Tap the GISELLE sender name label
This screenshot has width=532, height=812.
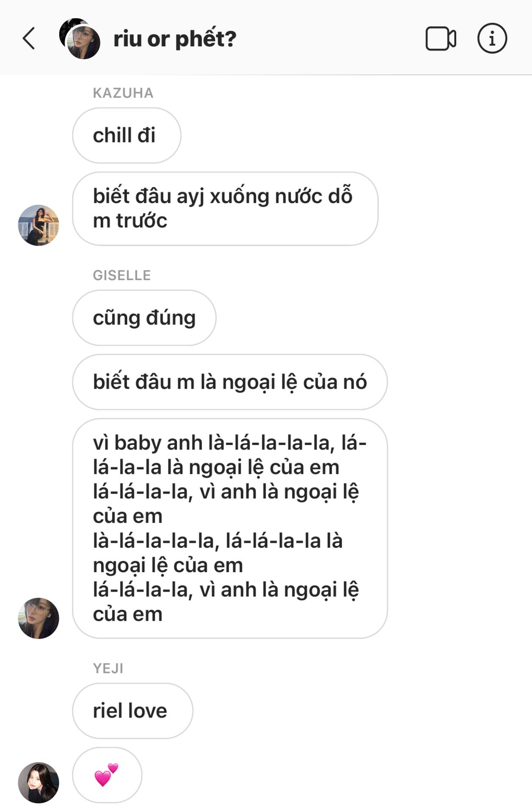(122, 275)
